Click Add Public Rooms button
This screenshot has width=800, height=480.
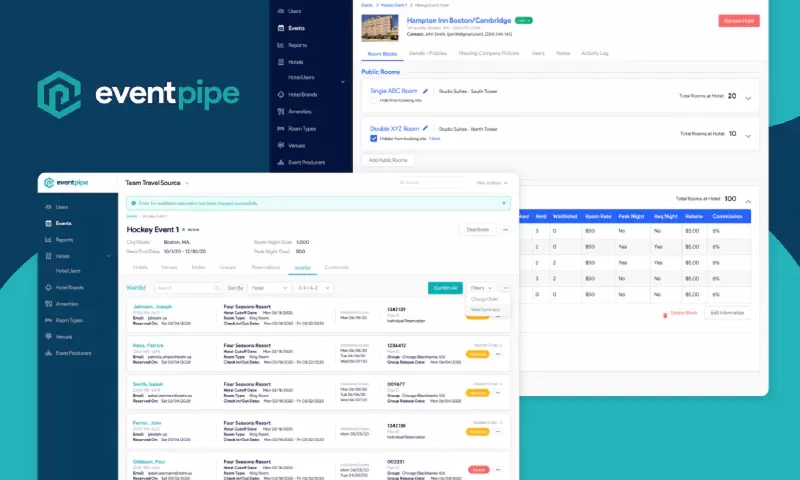pos(388,160)
